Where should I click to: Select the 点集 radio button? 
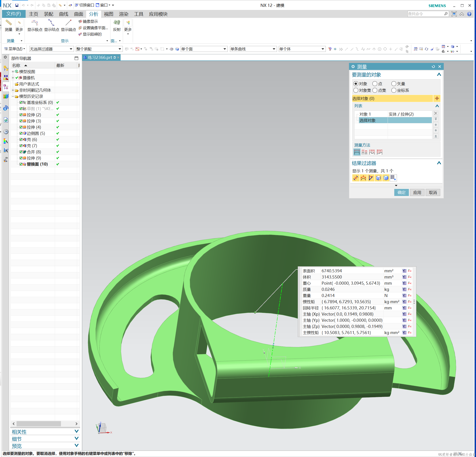point(375,90)
